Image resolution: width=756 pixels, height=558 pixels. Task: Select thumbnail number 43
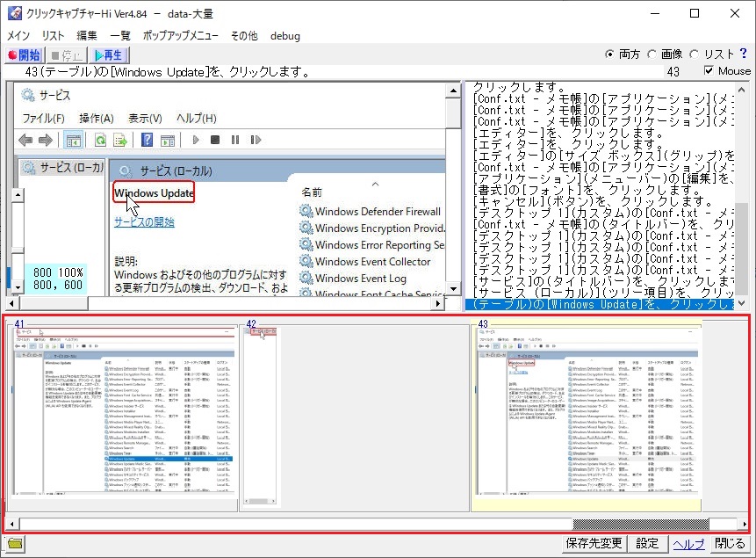(587, 418)
